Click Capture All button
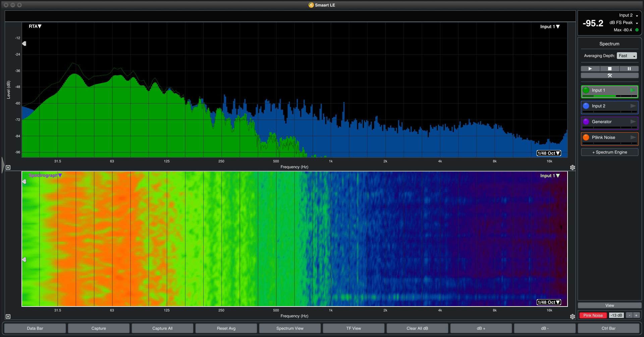This screenshot has width=644, height=337. (162, 328)
